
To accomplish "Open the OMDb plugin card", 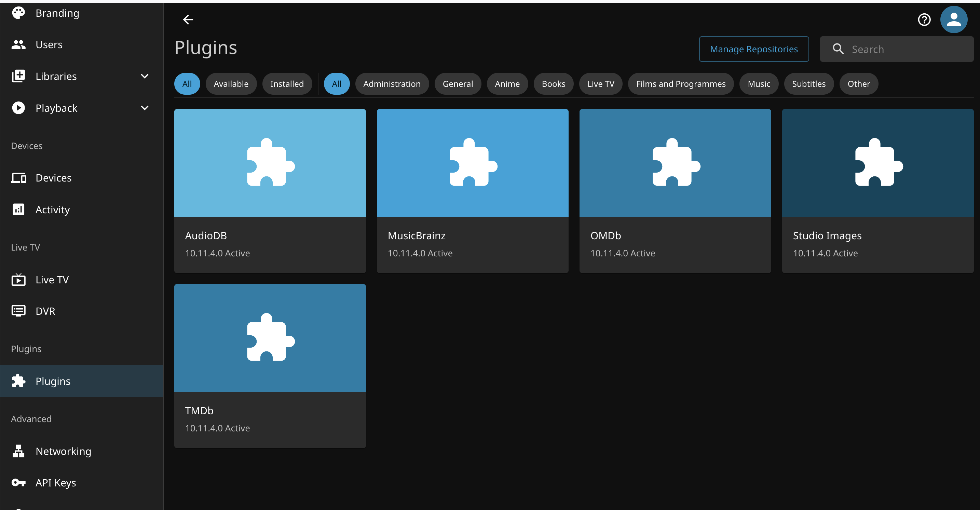I will click(x=675, y=191).
